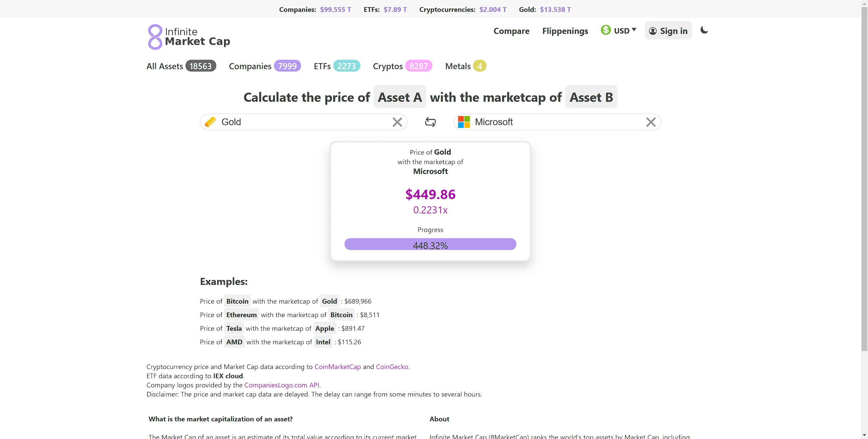Click the swap assets arrows icon
The width and height of the screenshot is (868, 439).
click(x=430, y=122)
